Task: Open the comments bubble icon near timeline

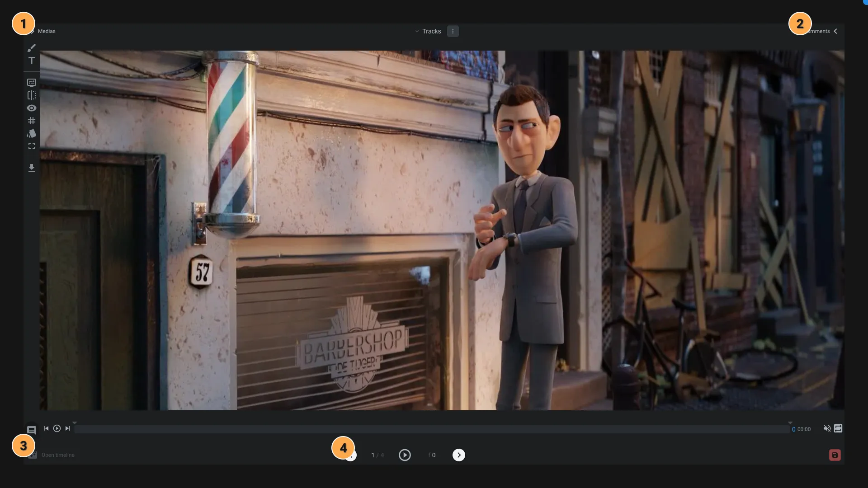Action: tap(32, 430)
